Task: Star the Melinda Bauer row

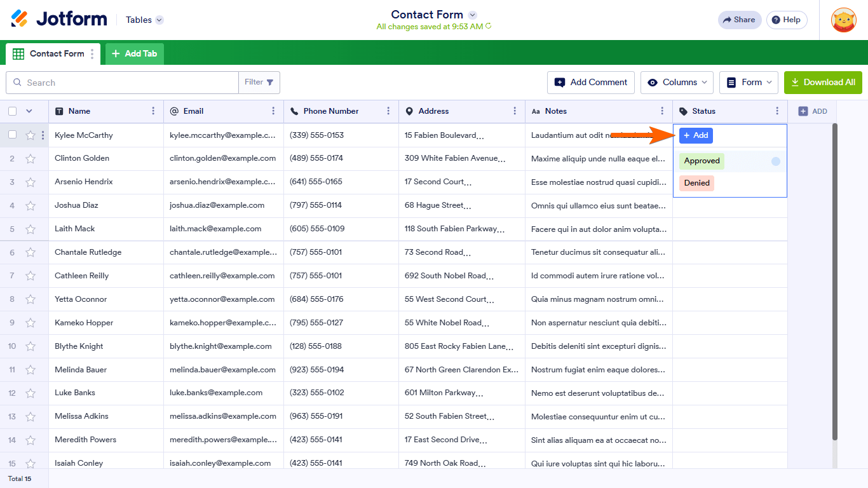Action: pyautogui.click(x=31, y=370)
